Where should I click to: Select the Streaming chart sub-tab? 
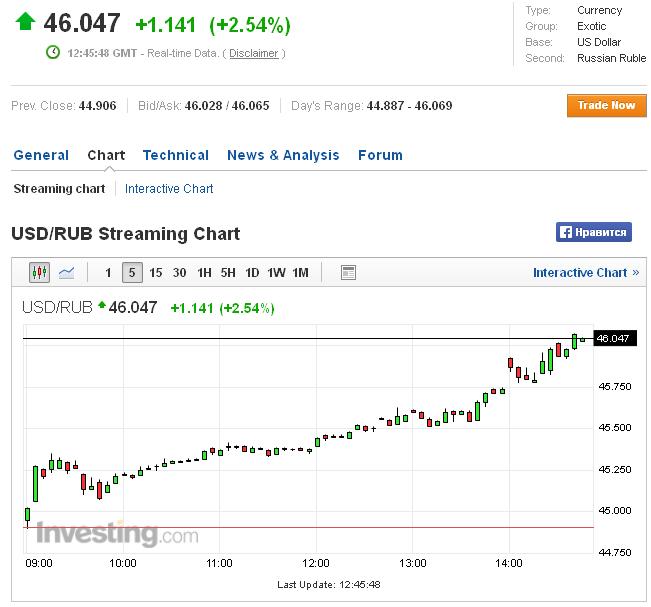(x=59, y=189)
